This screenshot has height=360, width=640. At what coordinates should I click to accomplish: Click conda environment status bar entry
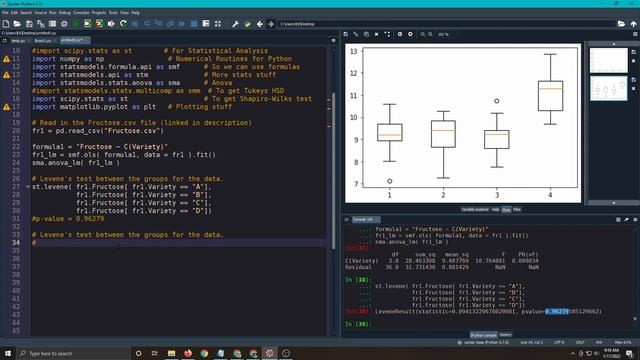pyautogui.click(x=483, y=342)
